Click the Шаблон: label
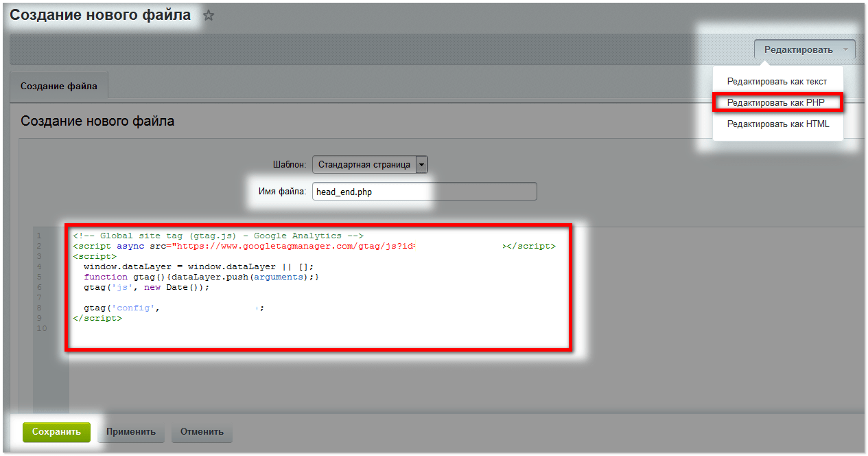The height and width of the screenshot is (456, 868). pos(290,165)
